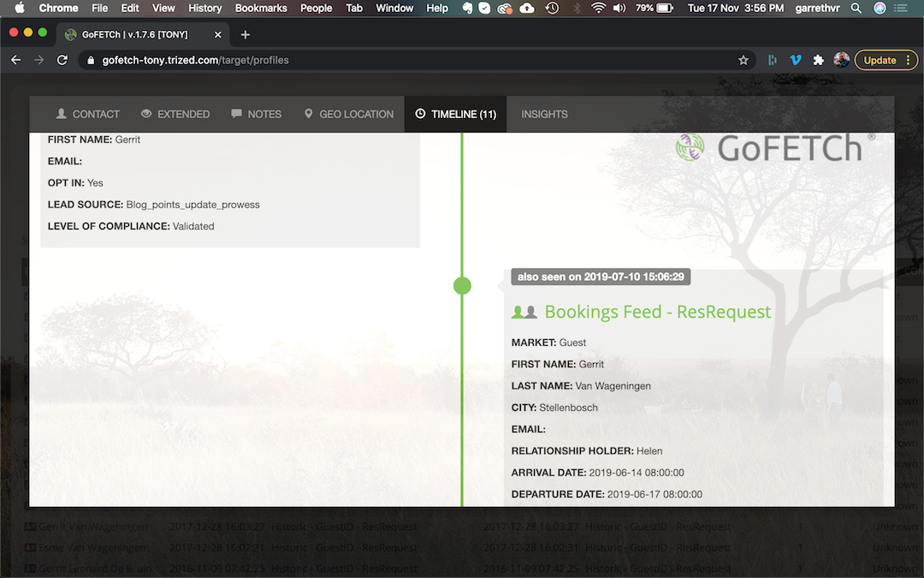
Task: Click the cloud upload menu bar icon
Action: [x=527, y=8]
